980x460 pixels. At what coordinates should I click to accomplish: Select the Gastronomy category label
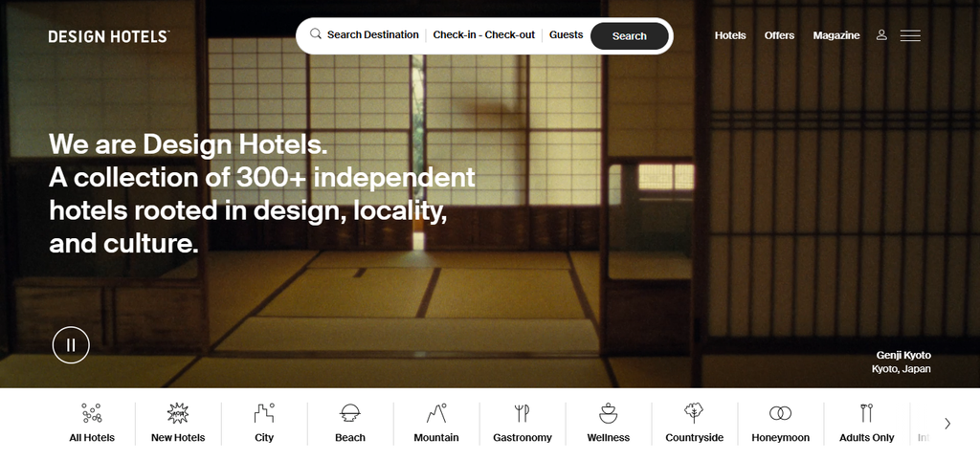pos(522,438)
